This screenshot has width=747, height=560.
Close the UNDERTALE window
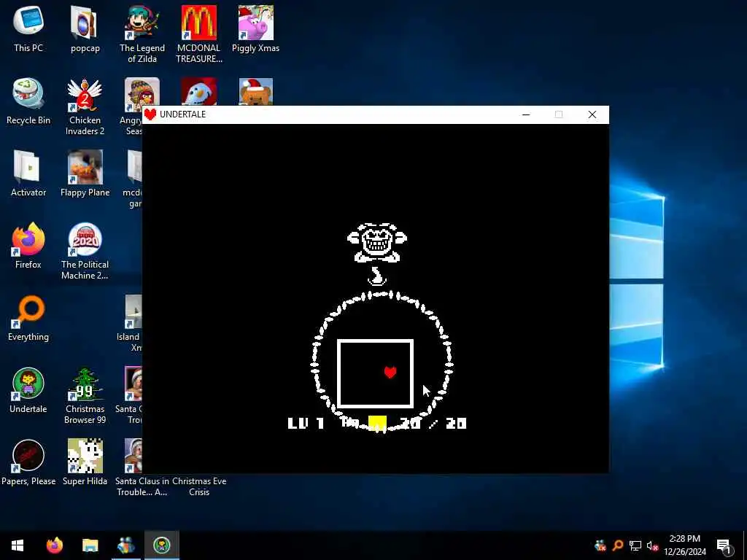(592, 114)
